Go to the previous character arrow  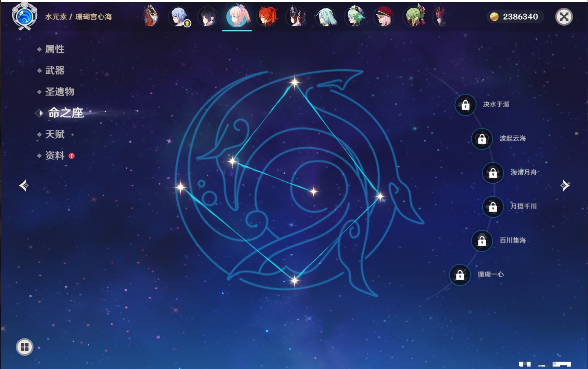click(x=24, y=186)
